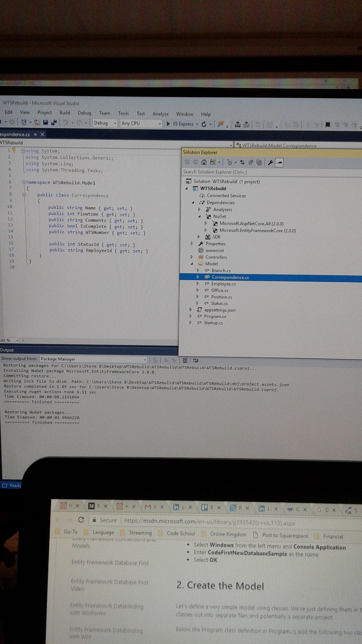Screen dimensions: 362x644
Task: Open the Project menu
Action: click(45, 112)
